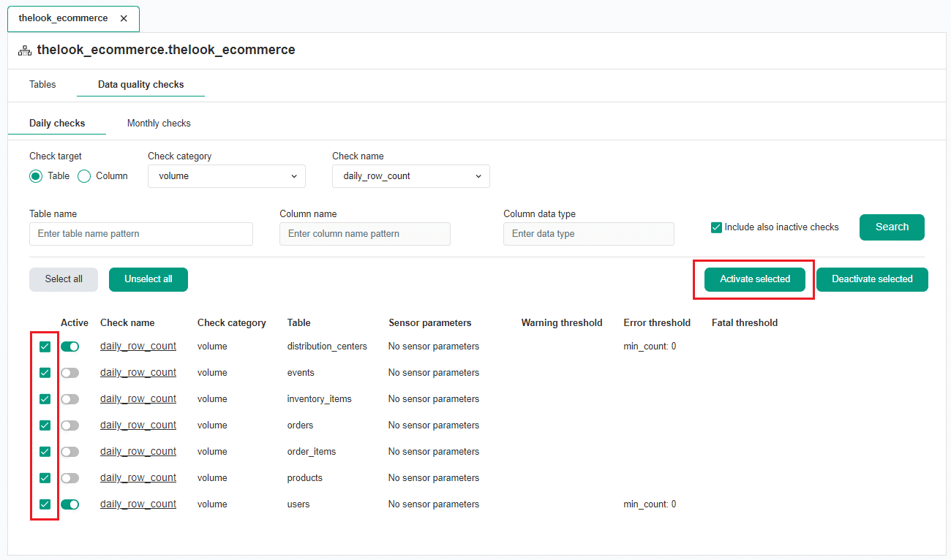Open the Check name dropdown showing daily_row_count

411,176
